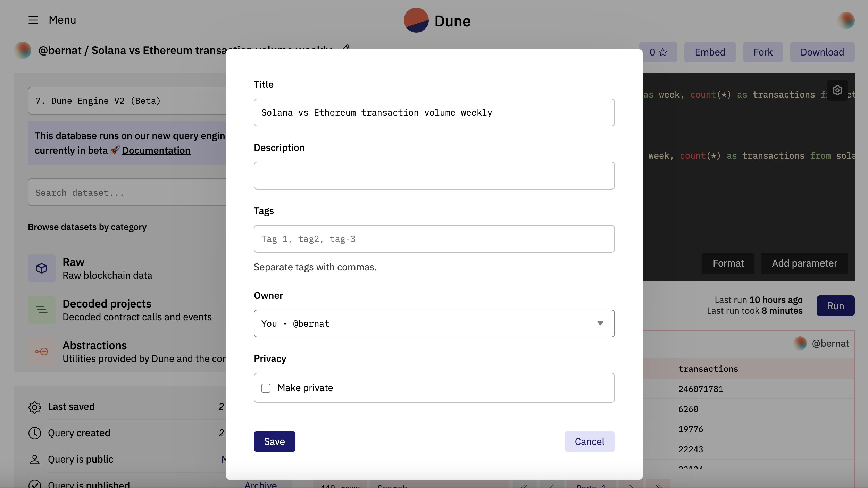Open the Dune Engine V2 database selector
The height and width of the screenshot is (488, 868).
127,101
